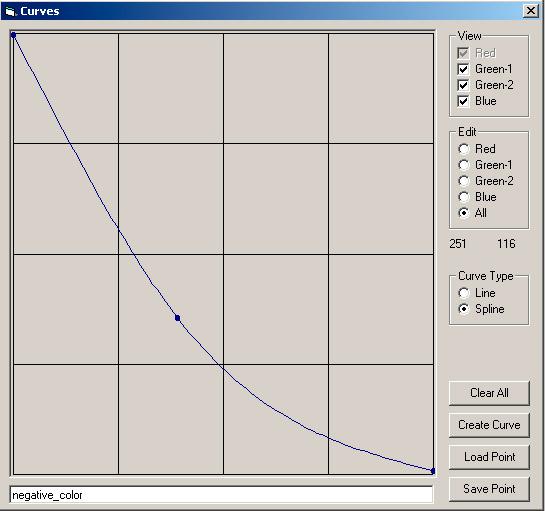Click the Load Point button
Viewport: 545px width, 511px height.
[489, 457]
